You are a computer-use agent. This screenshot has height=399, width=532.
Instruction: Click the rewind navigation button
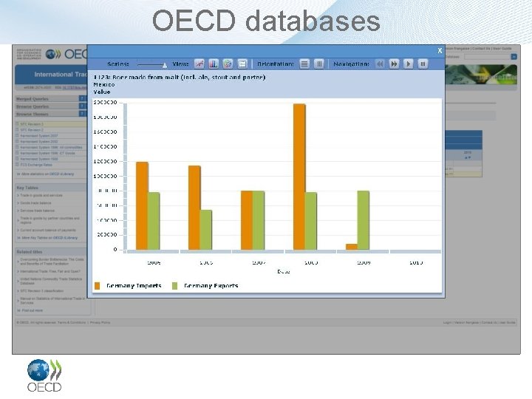(x=380, y=64)
